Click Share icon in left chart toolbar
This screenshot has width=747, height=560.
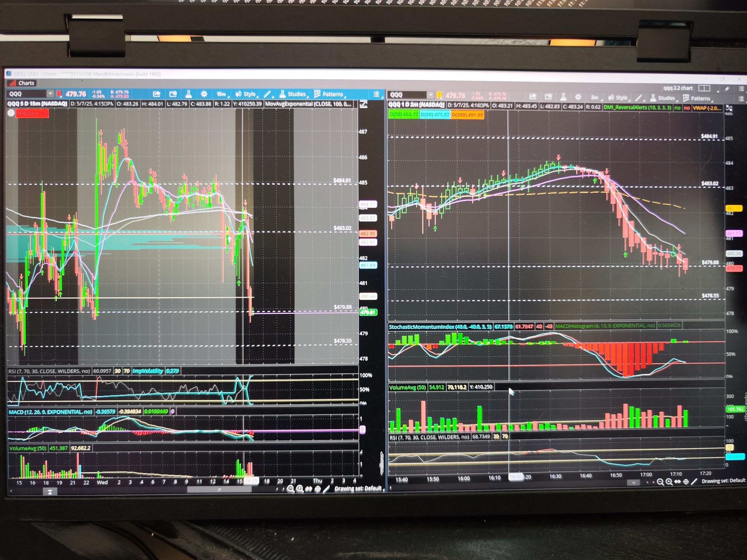(x=156, y=94)
